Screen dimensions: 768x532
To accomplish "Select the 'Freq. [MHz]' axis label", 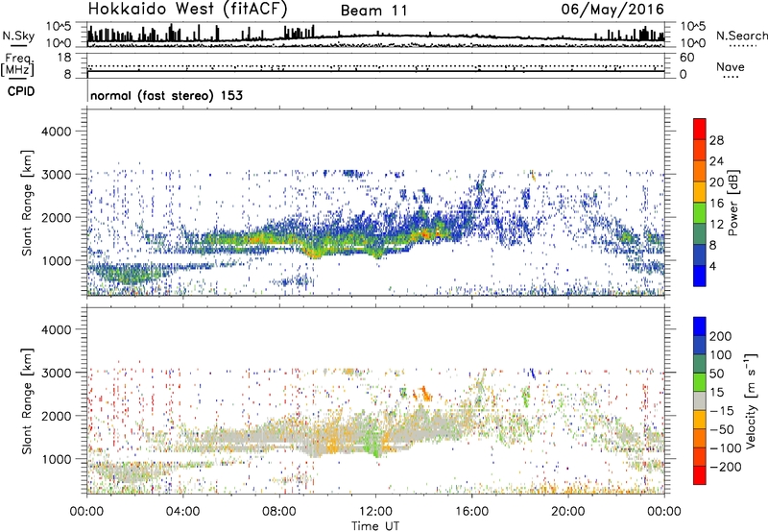I will click(17, 65).
